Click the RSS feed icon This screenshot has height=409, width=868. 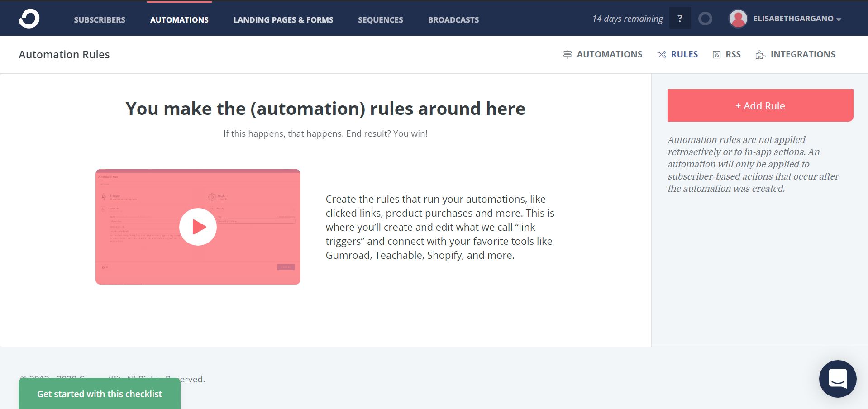pyautogui.click(x=716, y=55)
